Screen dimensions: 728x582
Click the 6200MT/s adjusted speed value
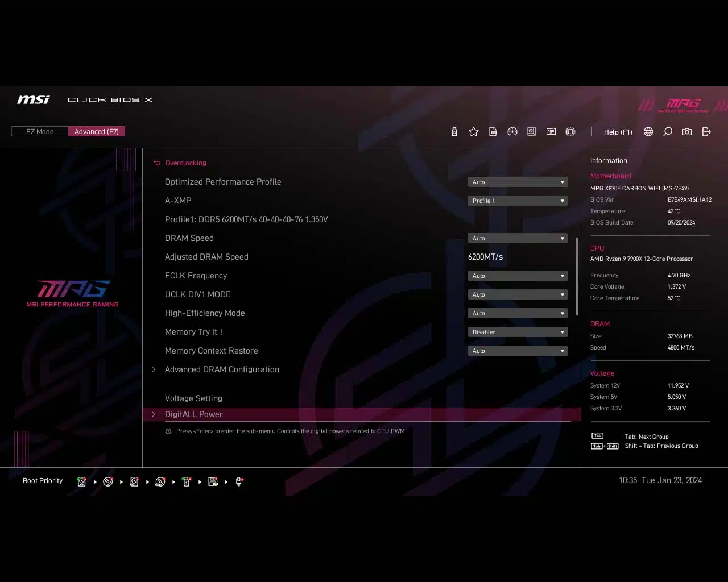(485, 257)
